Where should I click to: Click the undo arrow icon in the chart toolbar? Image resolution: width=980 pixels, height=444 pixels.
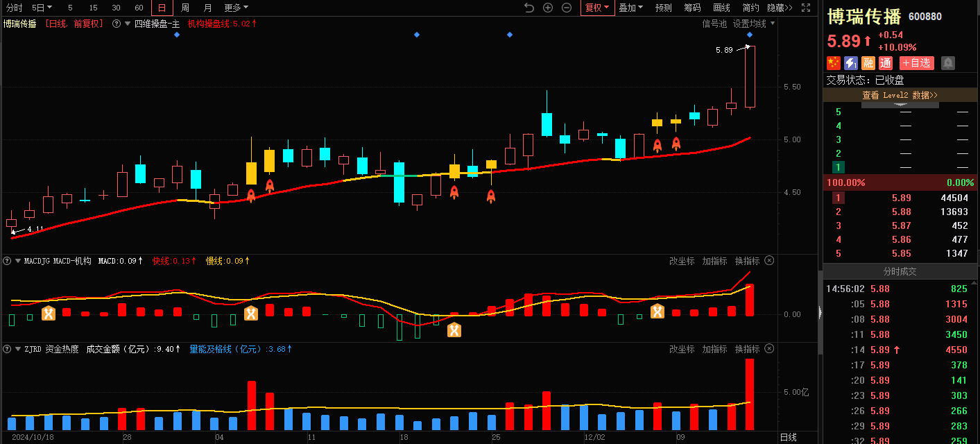pos(529,8)
